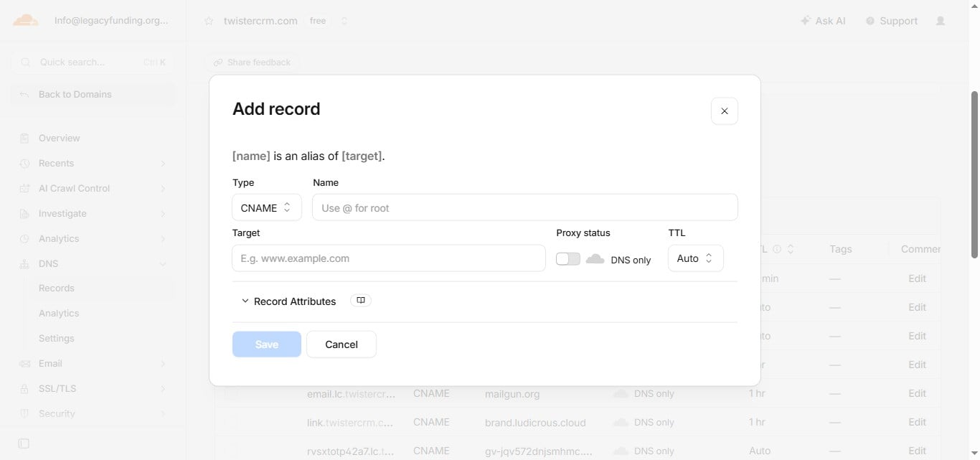The image size is (980, 460).
Task: Open the CNAME type dropdown
Action: point(267,207)
